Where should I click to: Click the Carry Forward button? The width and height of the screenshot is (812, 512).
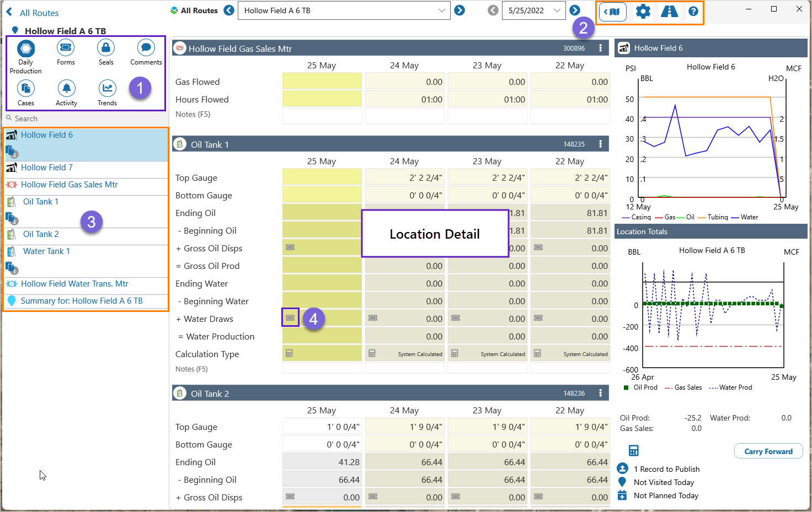click(x=768, y=451)
